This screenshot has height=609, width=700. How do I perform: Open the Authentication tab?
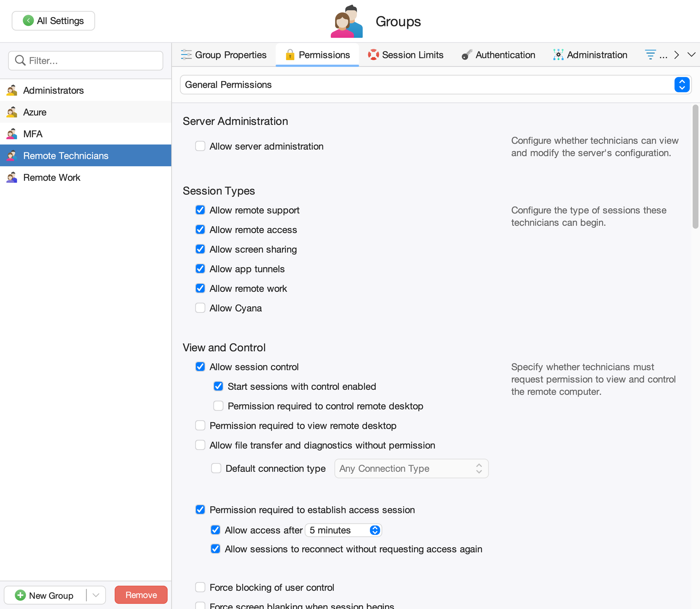click(498, 55)
